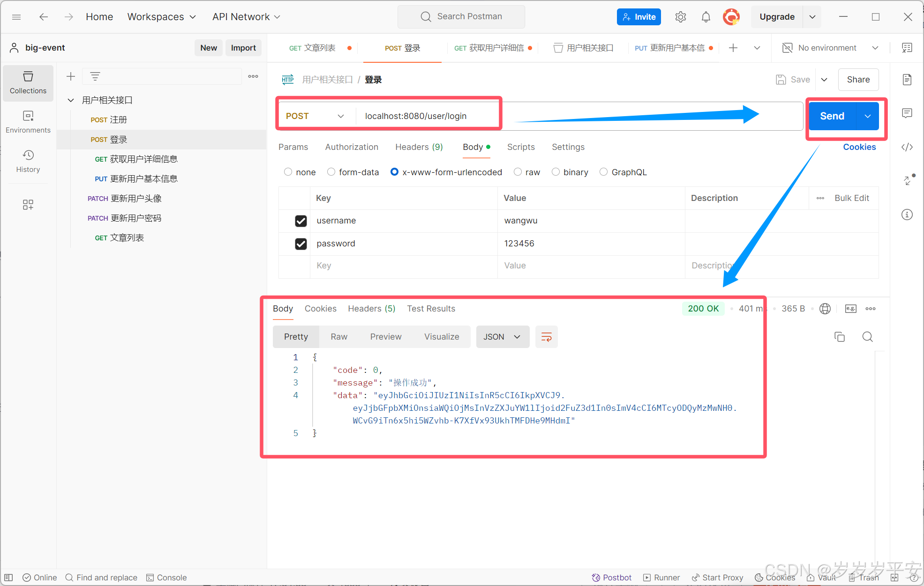Open the Send options dropdown arrow
The height and width of the screenshot is (586, 924).
tap(868, 116)
